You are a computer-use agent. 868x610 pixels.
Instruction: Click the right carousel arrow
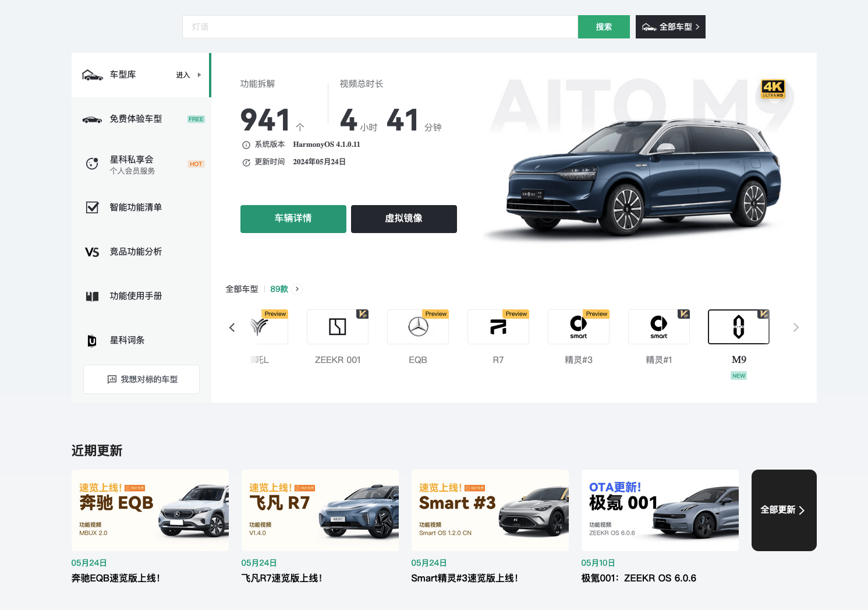pyautogui.click(x=796, y=327)
